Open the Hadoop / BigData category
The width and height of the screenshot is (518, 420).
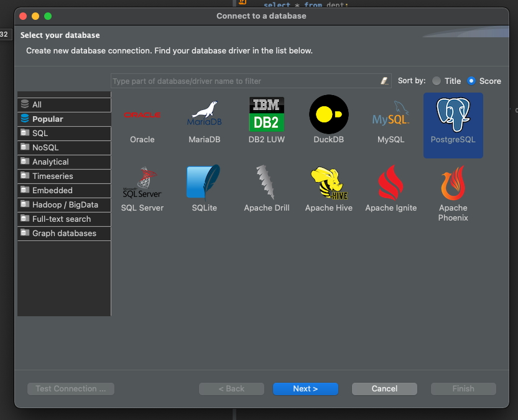click(x=65, y=204)
